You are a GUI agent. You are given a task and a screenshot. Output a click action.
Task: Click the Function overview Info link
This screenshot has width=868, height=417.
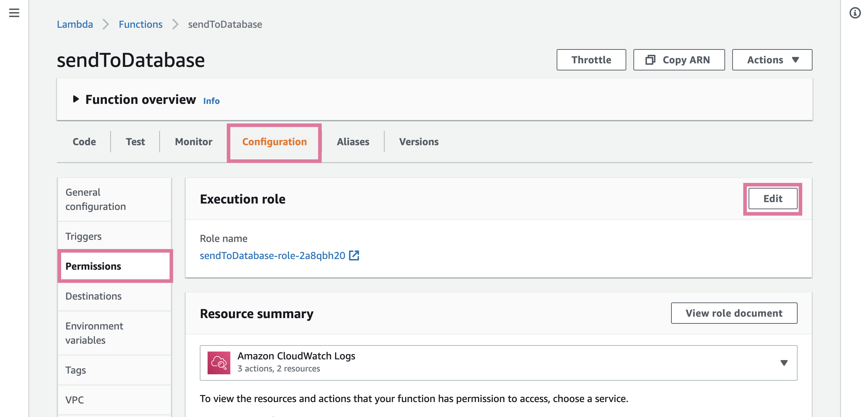coord(211,101)
